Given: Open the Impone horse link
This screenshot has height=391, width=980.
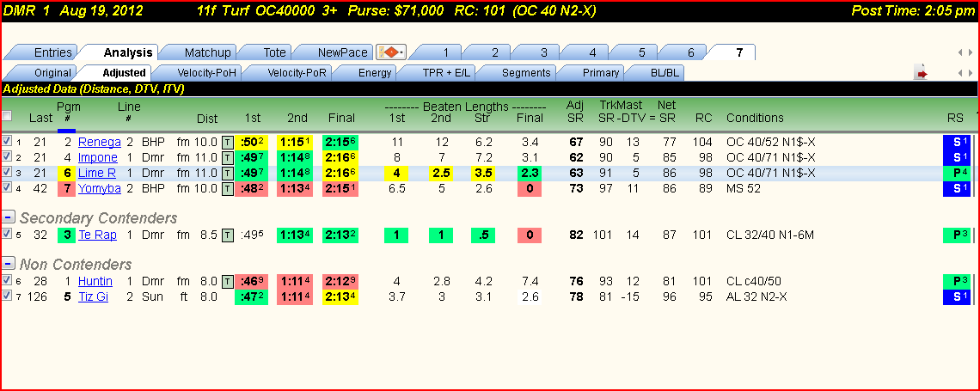Looking at the screenshot, I should pos(97,157).
